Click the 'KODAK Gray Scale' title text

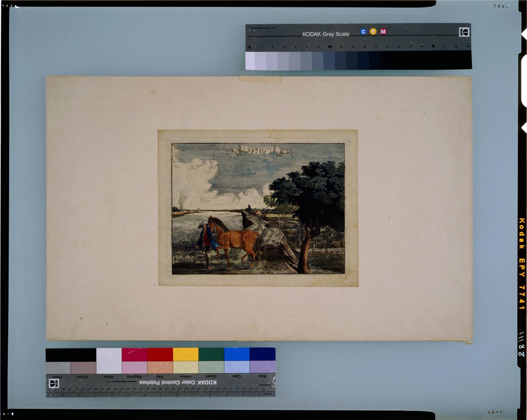326,34
